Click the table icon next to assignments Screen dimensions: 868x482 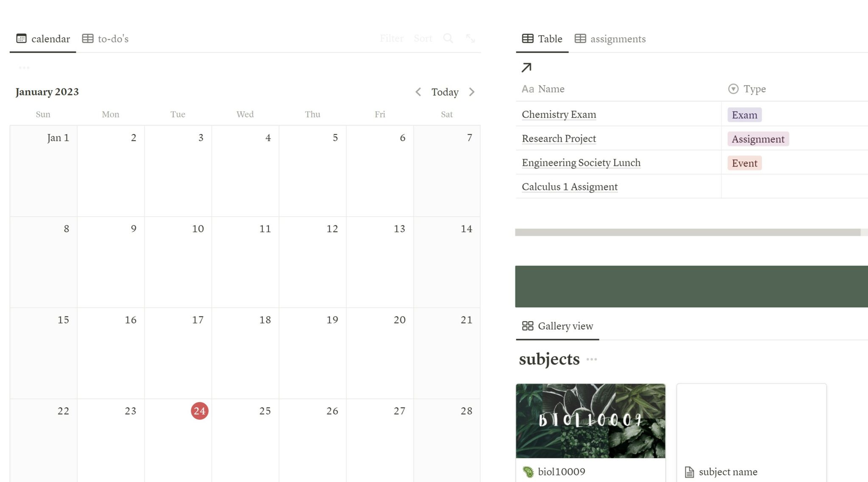[x=580, y=38]
